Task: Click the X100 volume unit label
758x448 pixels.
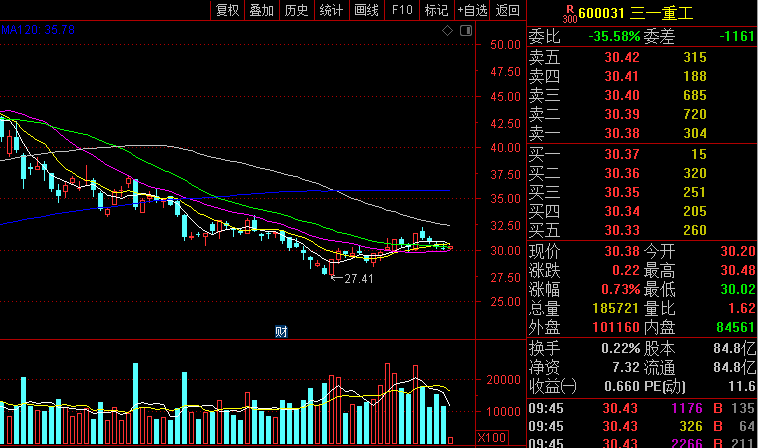Action: (492, 438)
